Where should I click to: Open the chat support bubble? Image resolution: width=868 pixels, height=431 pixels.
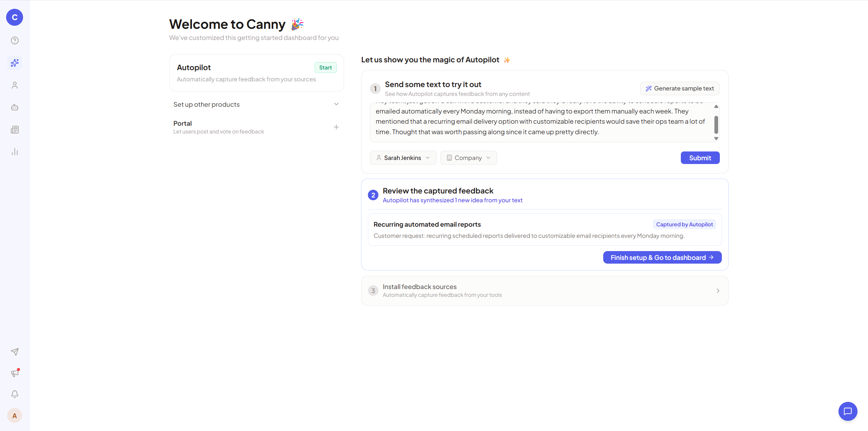pos(848,411)
